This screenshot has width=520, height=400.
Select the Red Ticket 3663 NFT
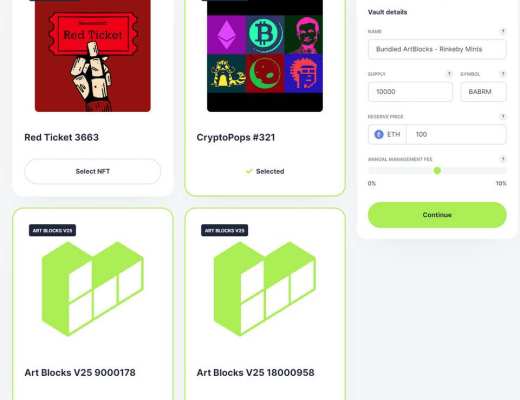(x=93, y=171)
